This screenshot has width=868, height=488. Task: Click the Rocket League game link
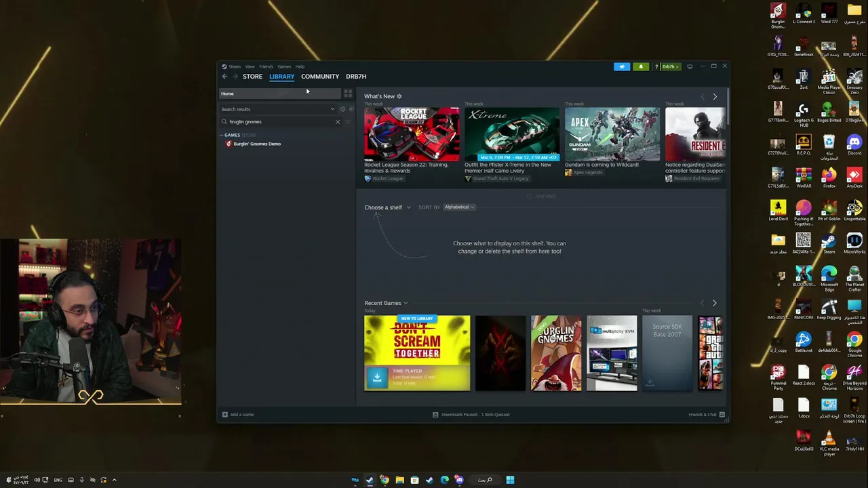[387, 178]
